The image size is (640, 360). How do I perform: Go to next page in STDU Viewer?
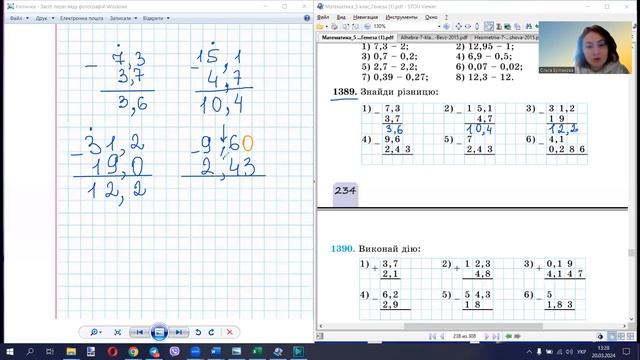pos(486,336)
